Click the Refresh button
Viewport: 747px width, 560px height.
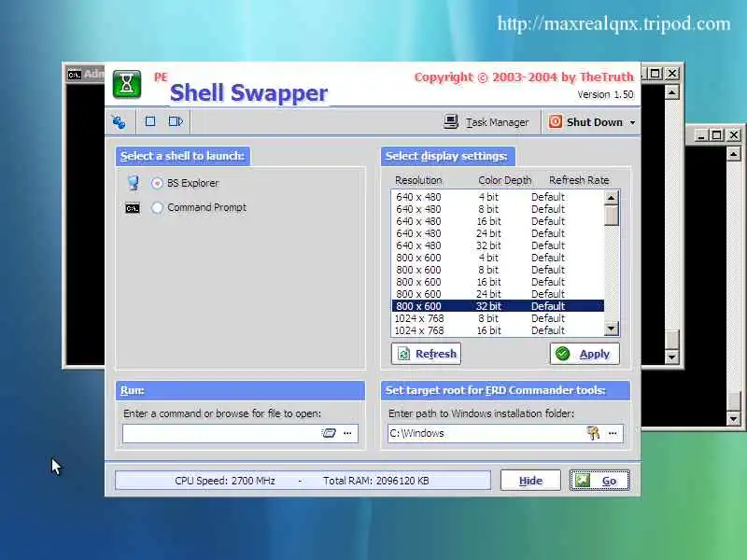tap(426, 354)
